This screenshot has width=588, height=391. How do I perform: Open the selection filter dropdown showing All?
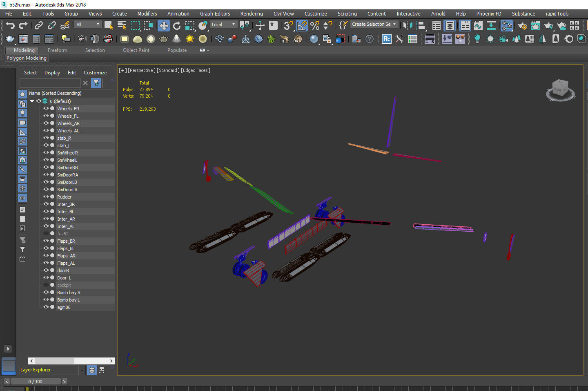pyautogui.click(x=88, y=25)
